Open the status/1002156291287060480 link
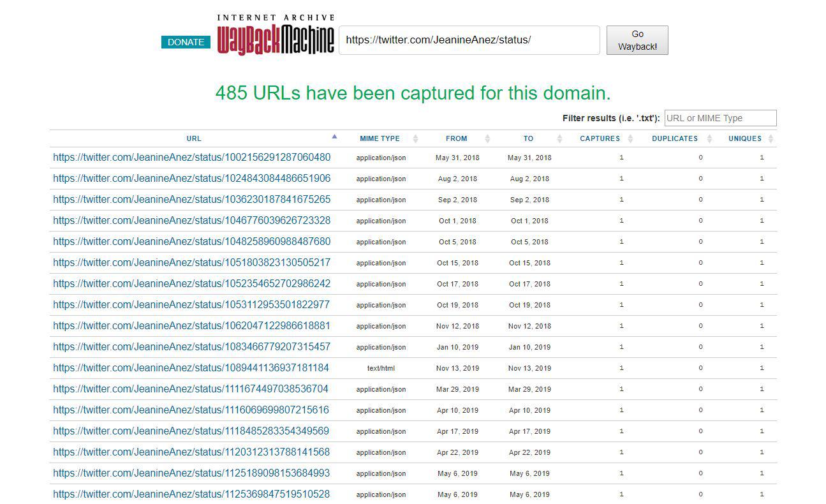826x504 pixels. tap(191, 158)
